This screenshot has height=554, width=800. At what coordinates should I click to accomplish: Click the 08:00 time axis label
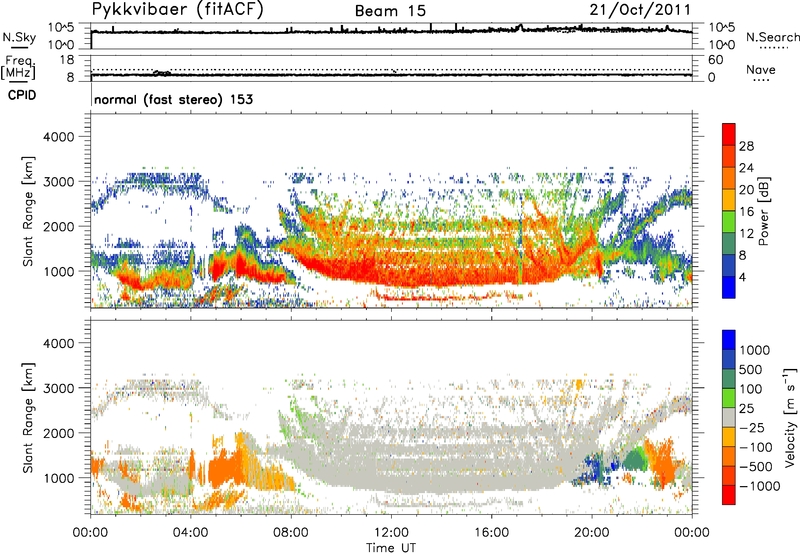[291, 533]
